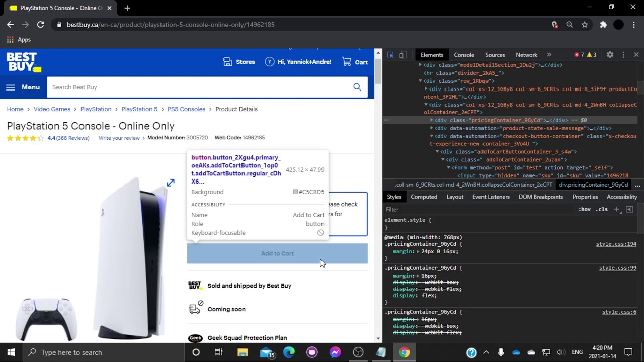Toggle the device toolbar icon in DevTools

coord(403,55)
